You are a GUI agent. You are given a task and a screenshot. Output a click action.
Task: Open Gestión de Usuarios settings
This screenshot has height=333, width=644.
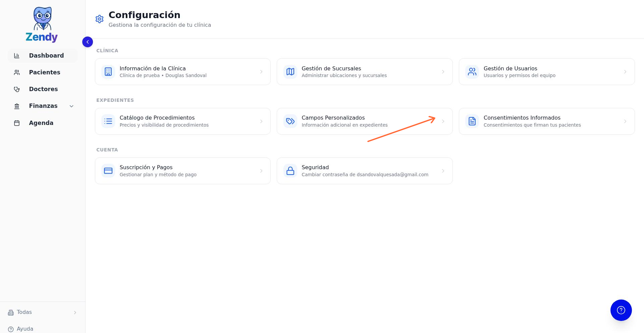click(546, 71)
